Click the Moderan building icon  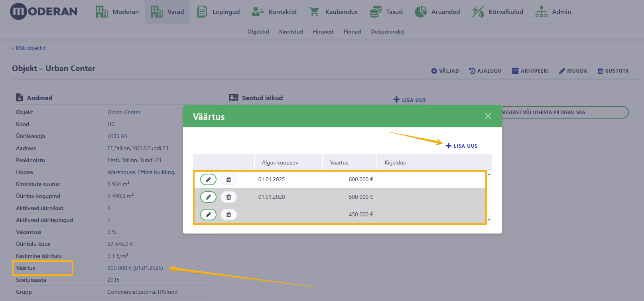[x=101, y=12]
